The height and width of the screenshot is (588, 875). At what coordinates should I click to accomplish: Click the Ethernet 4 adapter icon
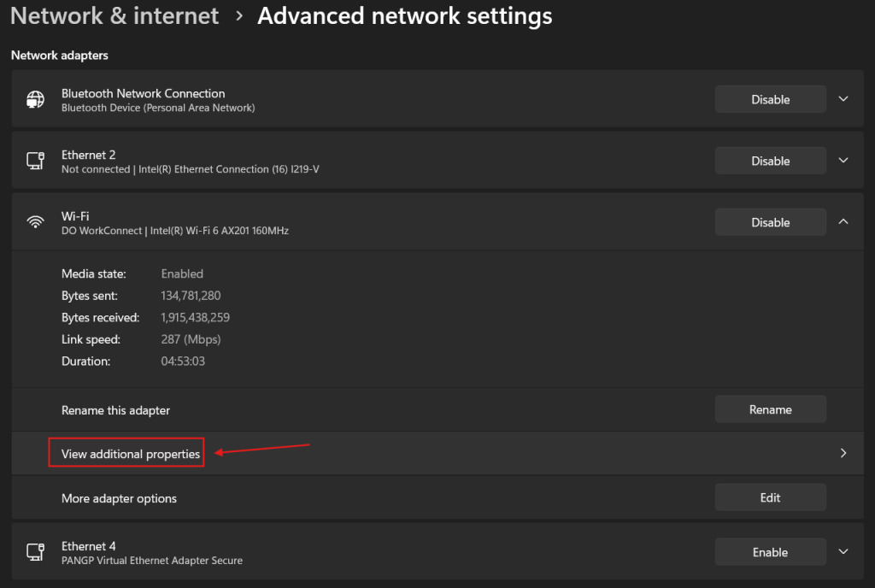tap(35, 552)
